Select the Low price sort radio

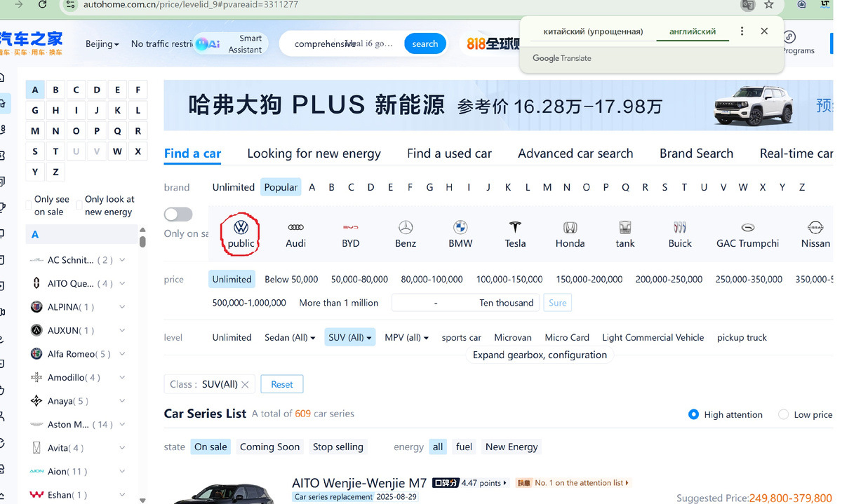click(783, 414)
